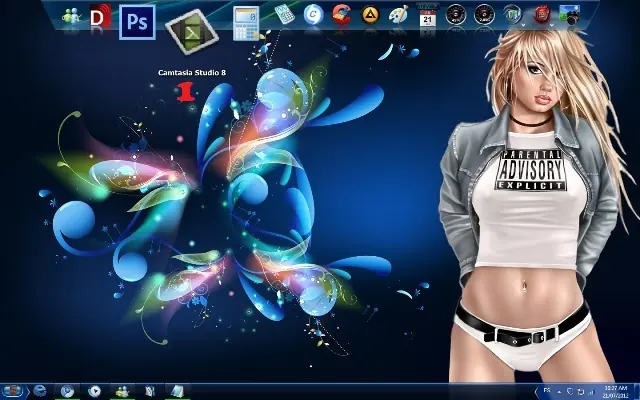640x400 pixels.
Task: Switch to Messenger window in taskbar
Action: pos(122,390)
